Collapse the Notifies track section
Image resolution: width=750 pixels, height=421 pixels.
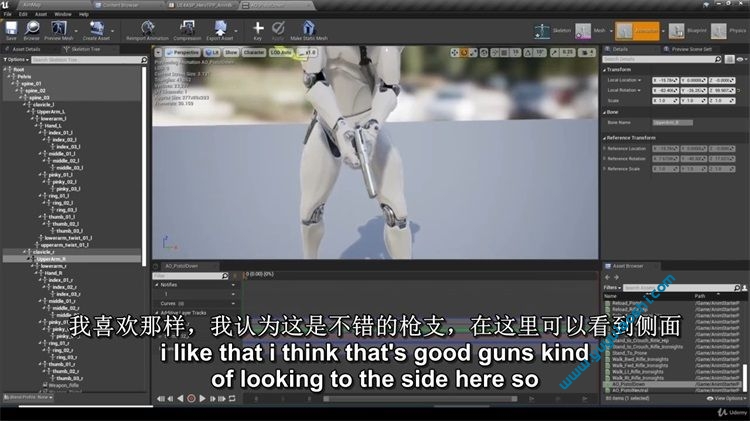click(157, 285)
